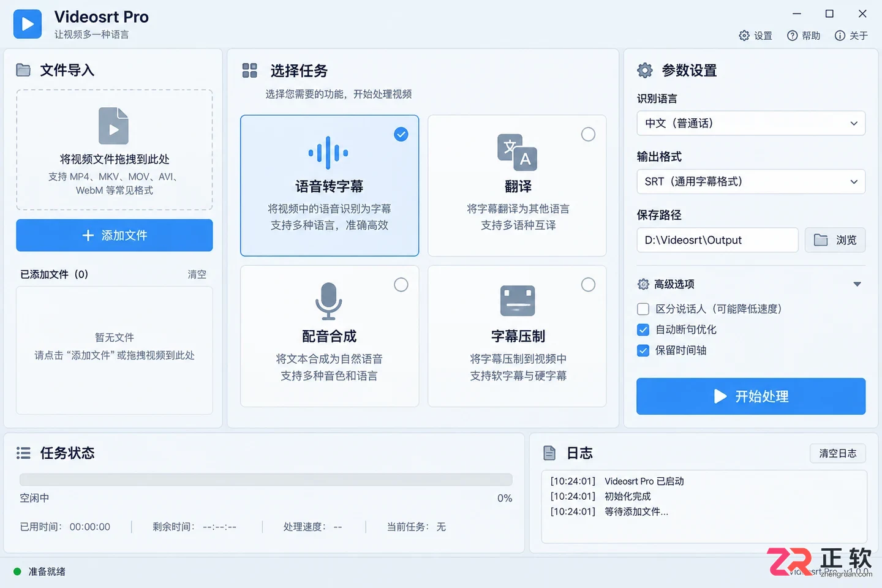The width and height of the screenshot is (882, 588).
Task: Click 清空 to clear added files
Action: [x=197, y=274]
